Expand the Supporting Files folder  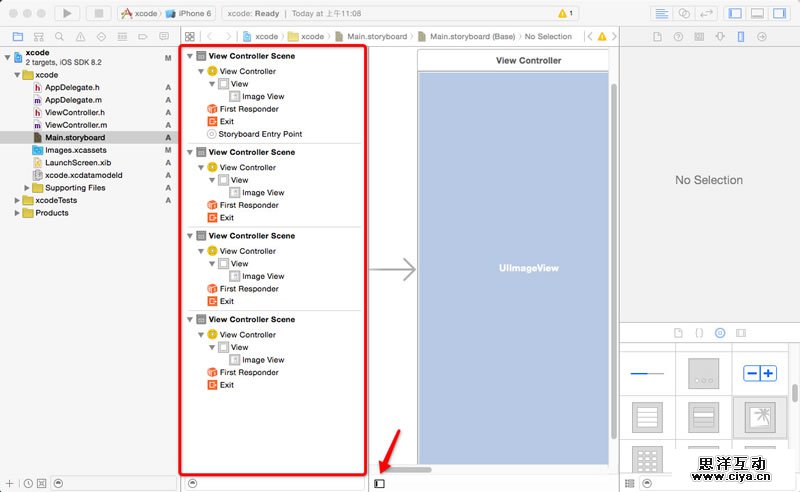click(27, 188)
